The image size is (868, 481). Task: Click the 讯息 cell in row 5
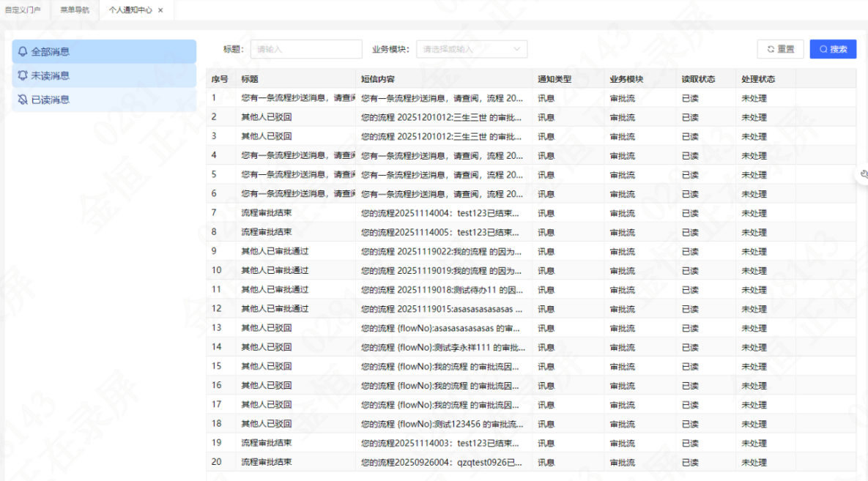click(x=546, y=175)
